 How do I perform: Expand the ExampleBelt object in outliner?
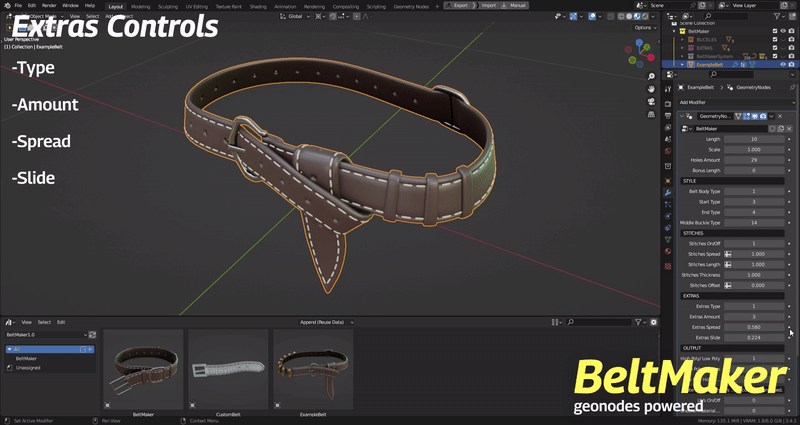(683, 64)
